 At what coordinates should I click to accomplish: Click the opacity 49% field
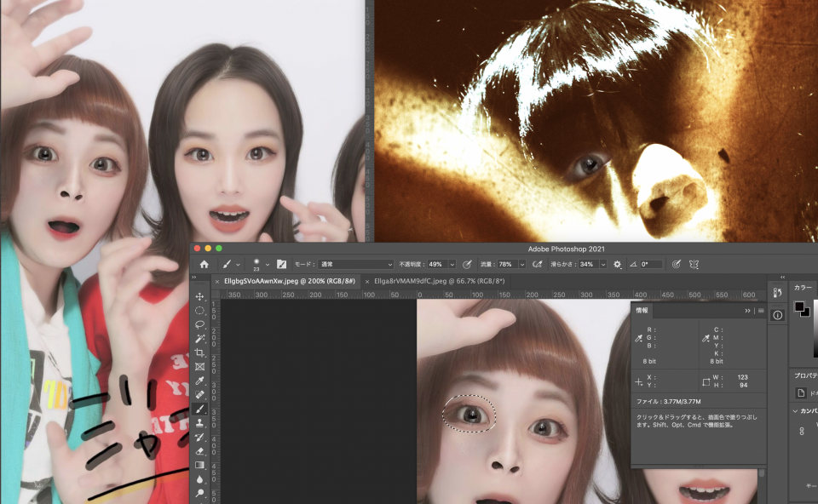pos(438,264)
